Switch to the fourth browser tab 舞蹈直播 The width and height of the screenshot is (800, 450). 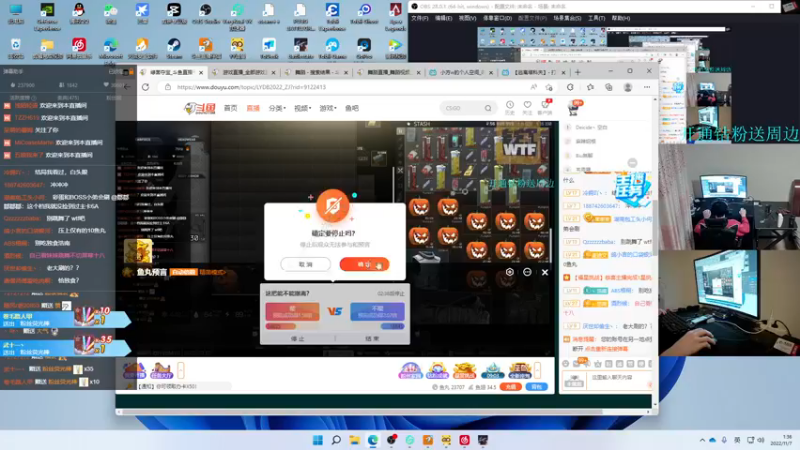pyautogui.click(x=388, y=72)
